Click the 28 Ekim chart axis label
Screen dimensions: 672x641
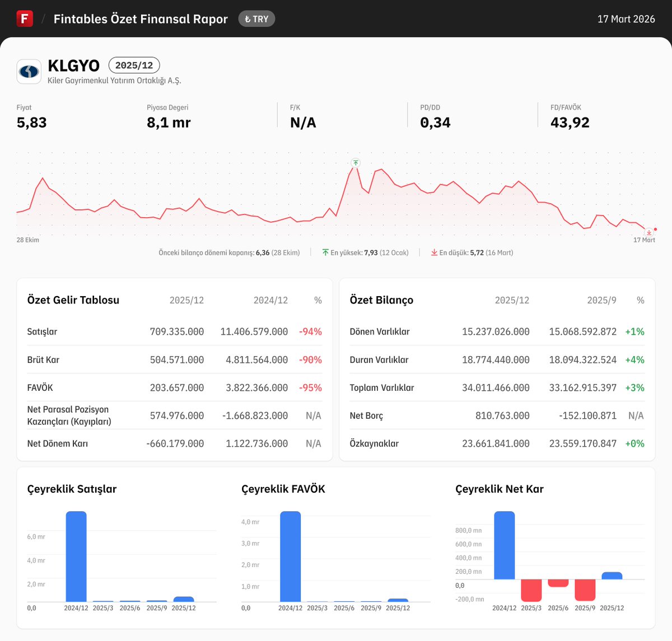coord(28,240)
